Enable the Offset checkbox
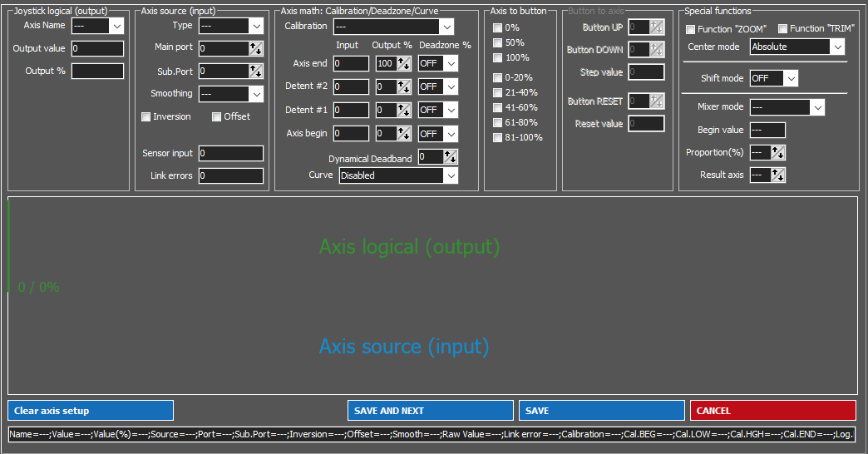The height and width of the screenshot is (454, 868). tap(217, 116)
